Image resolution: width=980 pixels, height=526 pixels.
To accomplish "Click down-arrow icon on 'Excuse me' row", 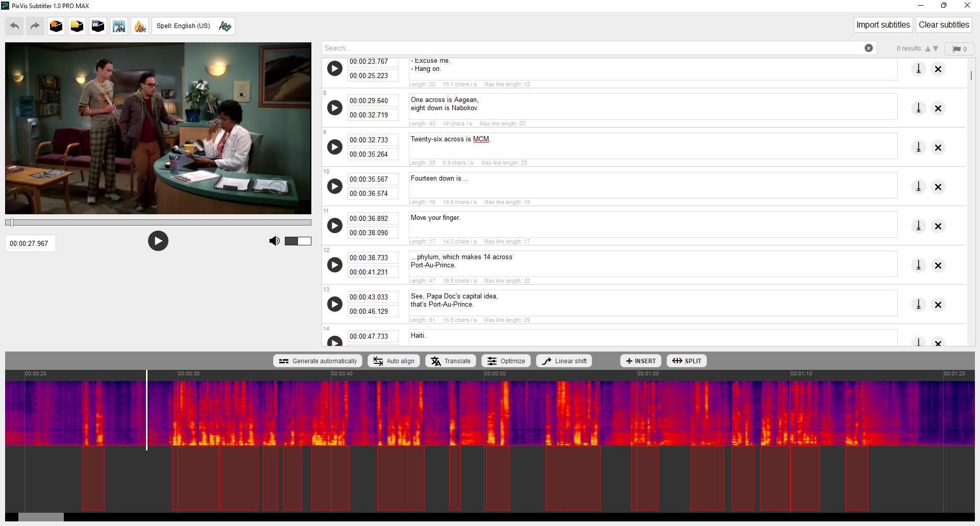I will pos(919,68).
